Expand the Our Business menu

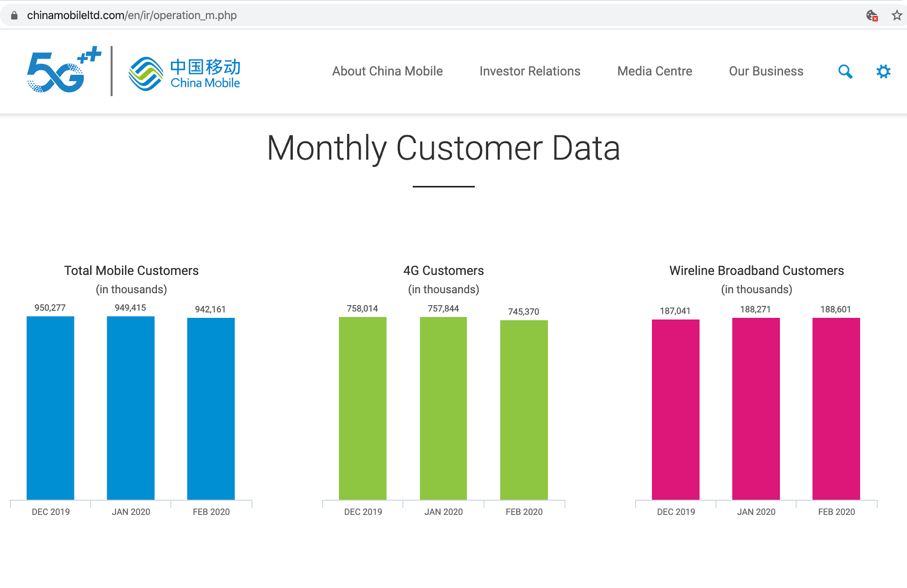(x=766, y=71)
